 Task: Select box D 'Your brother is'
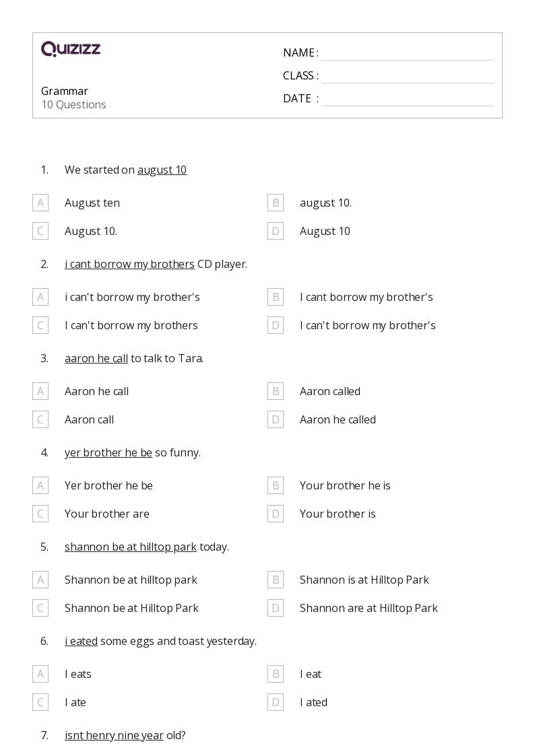click(x=276, y=514)
